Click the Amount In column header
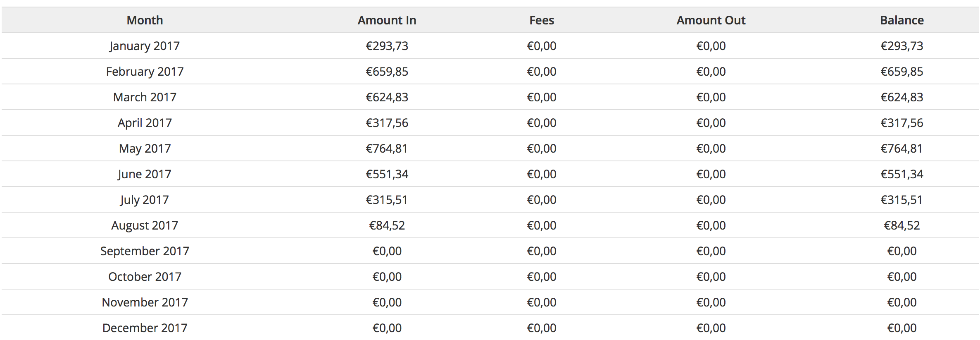Viewport: 980px width, 340px height. 387,20
